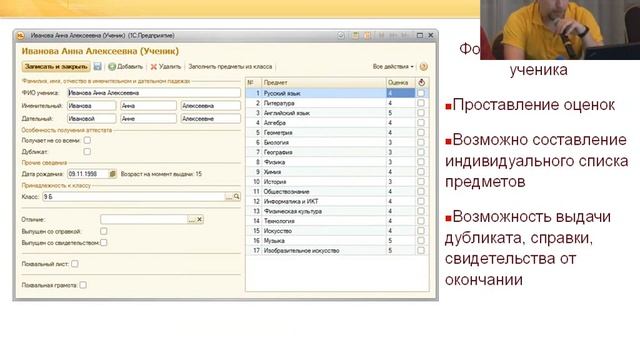Select the Физика subject row
The image size is (640, 360).
click(337, 162)
